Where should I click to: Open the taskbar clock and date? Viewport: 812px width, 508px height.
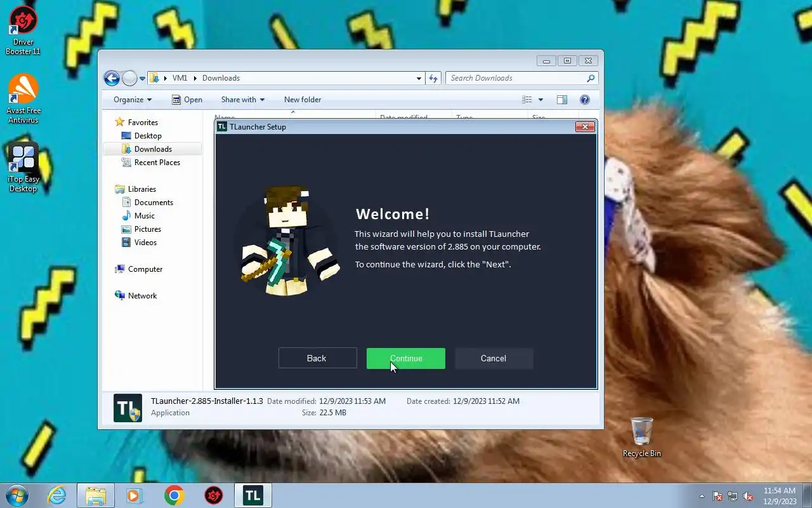click(x=780, y=496)
